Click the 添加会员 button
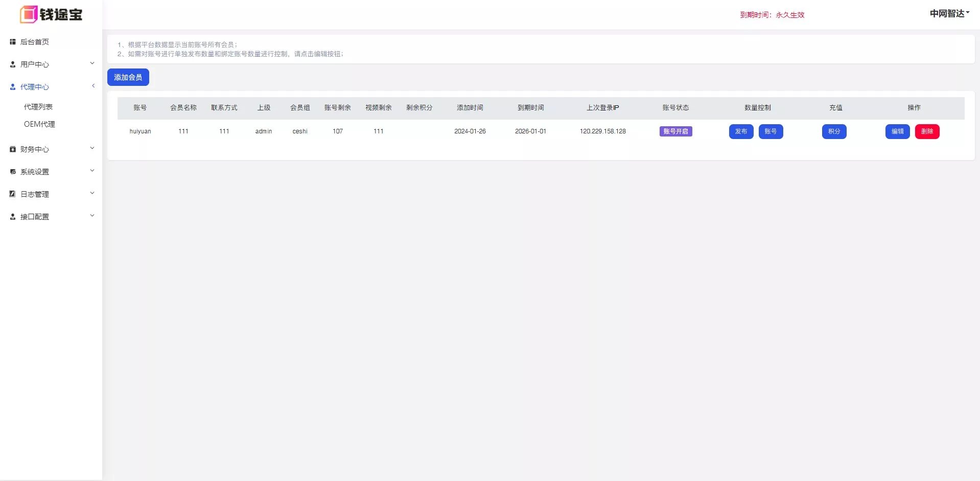This screenshot has height=481, width=980. (x=128, y=77)
